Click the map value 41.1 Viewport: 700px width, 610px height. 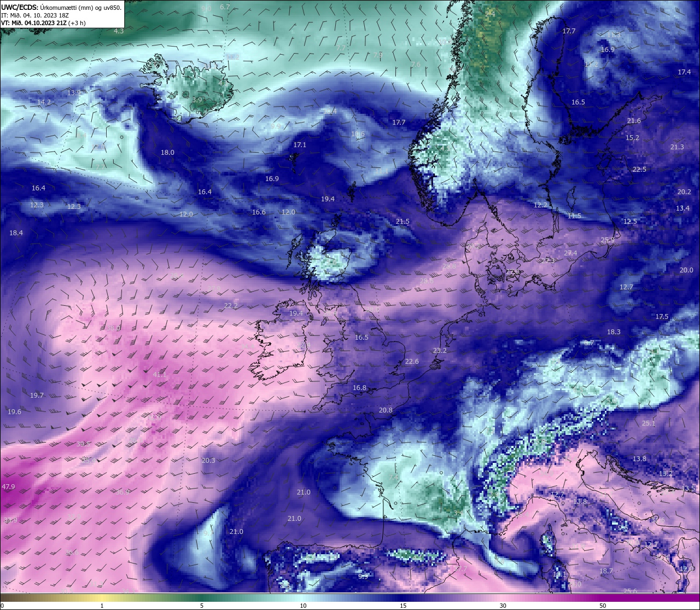[160, 375]
